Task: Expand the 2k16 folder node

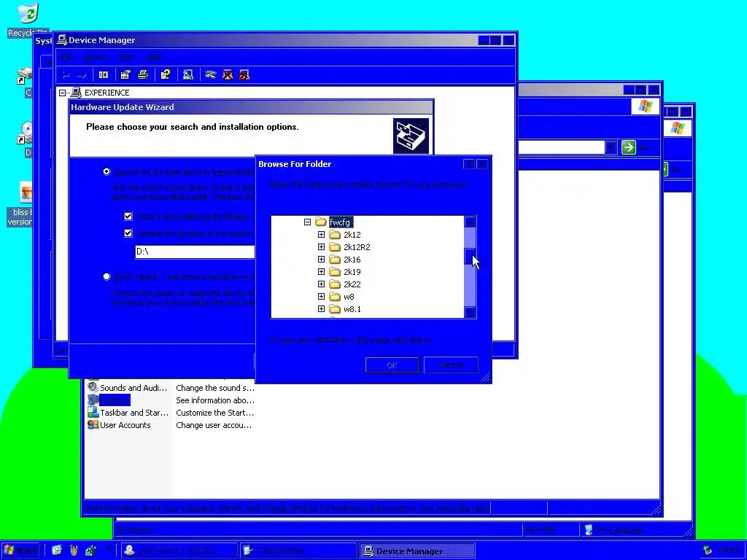Action: coord(321,260)
